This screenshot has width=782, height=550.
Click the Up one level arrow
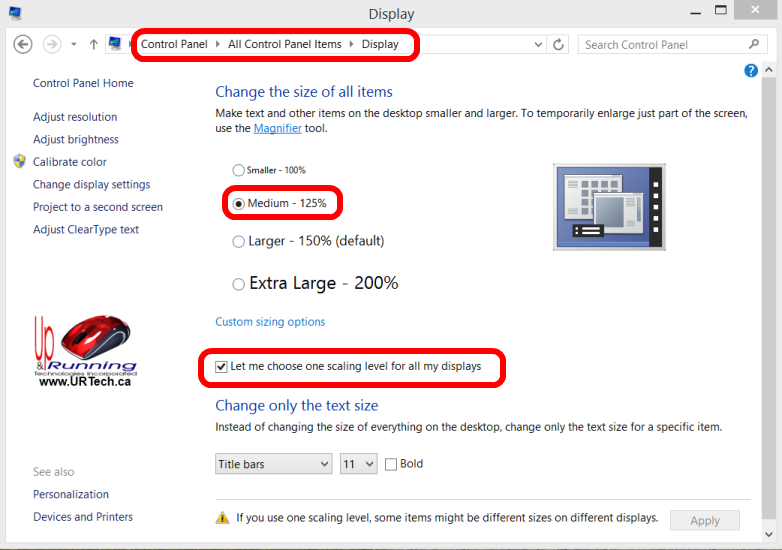tap(94, 44)
